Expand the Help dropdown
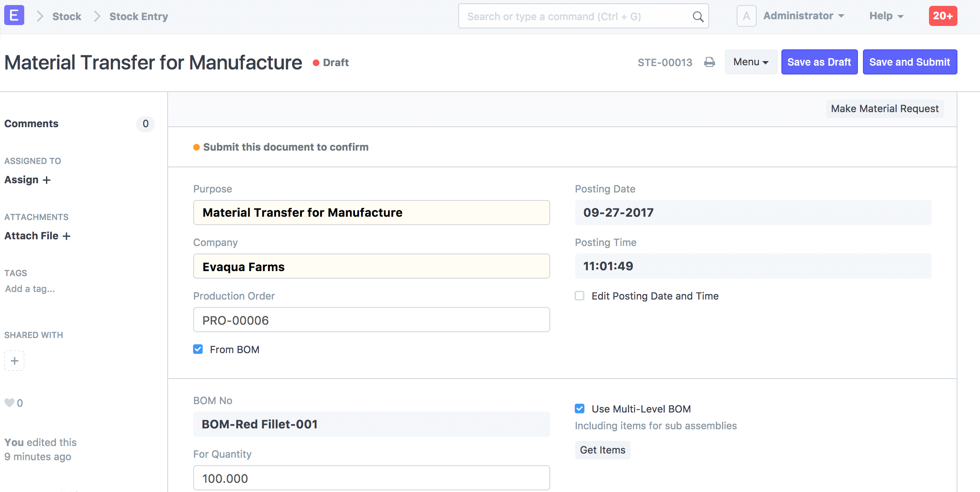The width and height of the screenshot is (980, 492). 885,15
